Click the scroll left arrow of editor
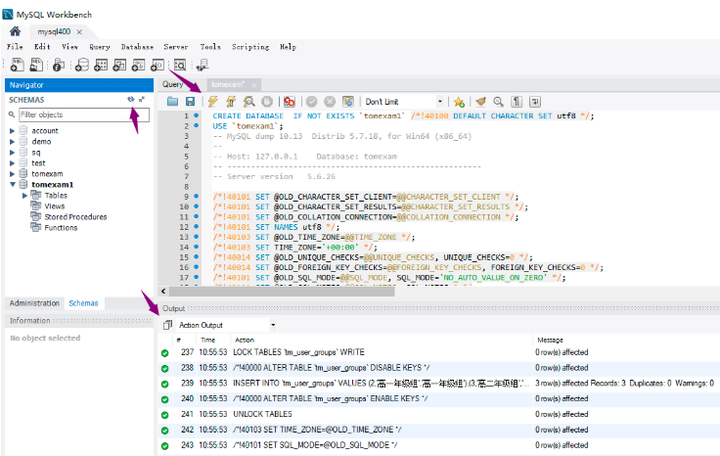The image size is (720, 456). (x=163, y=292)
